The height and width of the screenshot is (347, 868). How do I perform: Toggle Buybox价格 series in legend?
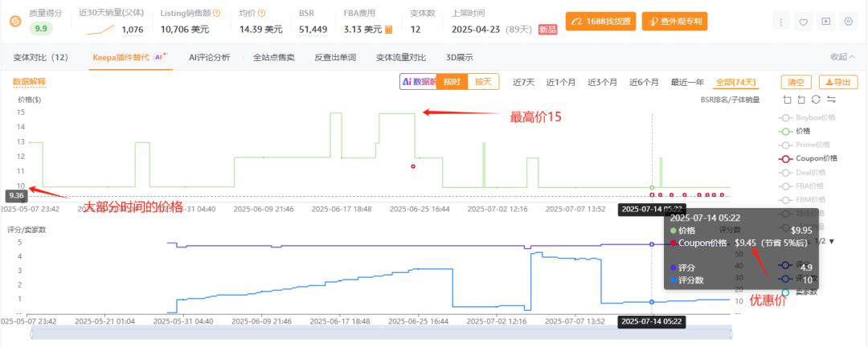pyautogui.click(x=807, y=117)
